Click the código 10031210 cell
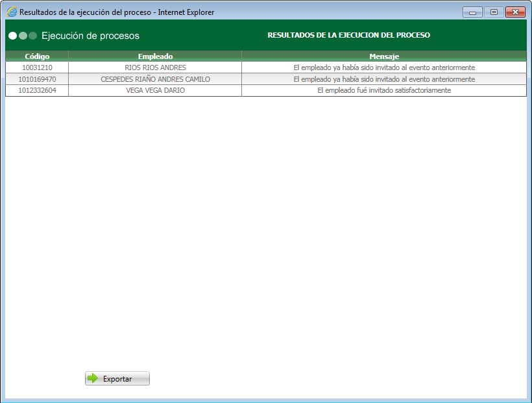 coord(36,67)
